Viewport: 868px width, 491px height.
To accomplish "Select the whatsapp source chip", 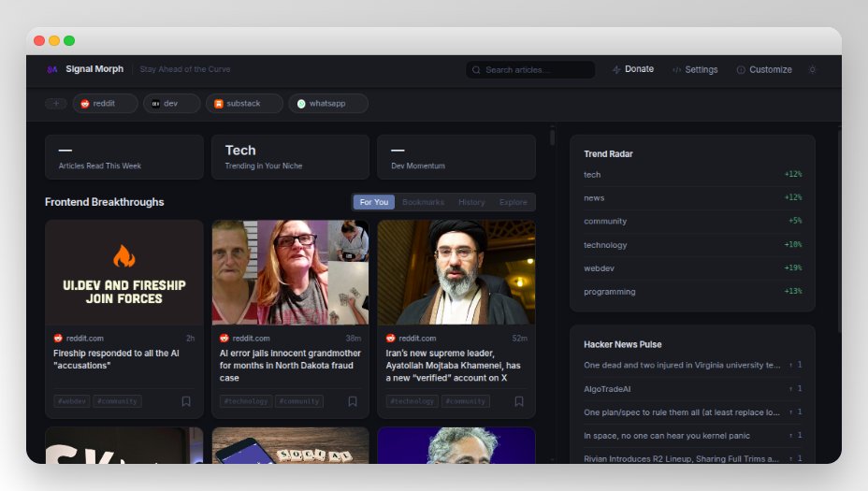I will pyautogui.click(x=328, y=104).
